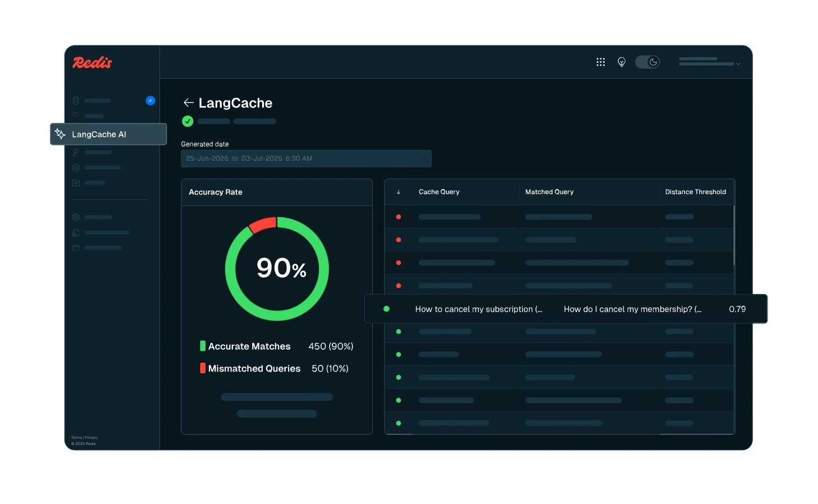The height and width of the screenshot is (504, 818).
Task: Click the Matched Query column header
Action: (549, 192)
